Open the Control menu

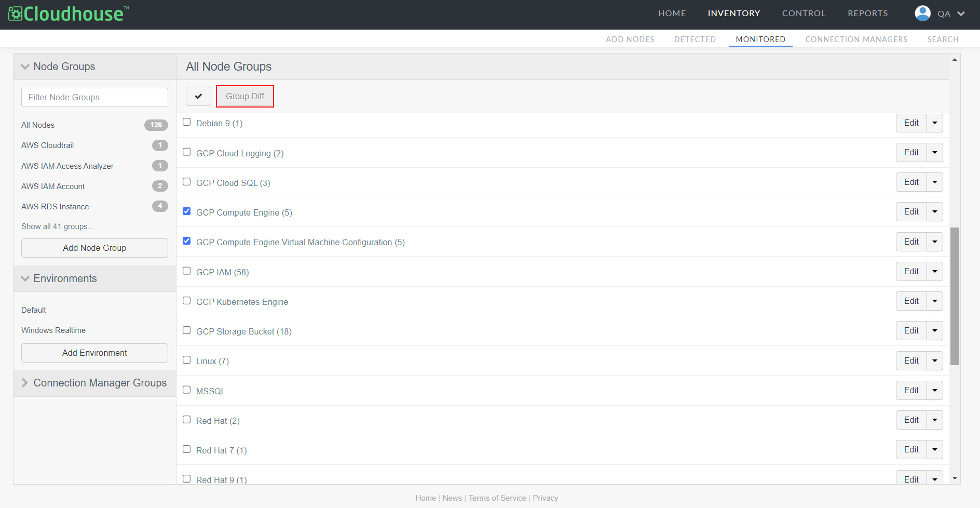tap(804, 14)
